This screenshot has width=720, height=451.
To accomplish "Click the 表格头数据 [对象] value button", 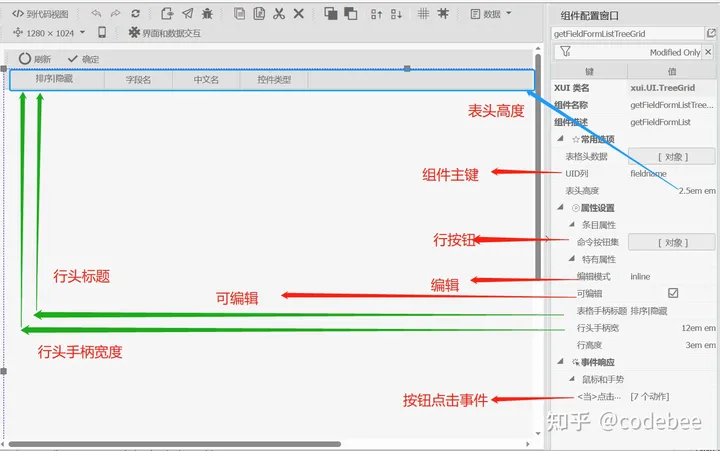I will point(673,156).
